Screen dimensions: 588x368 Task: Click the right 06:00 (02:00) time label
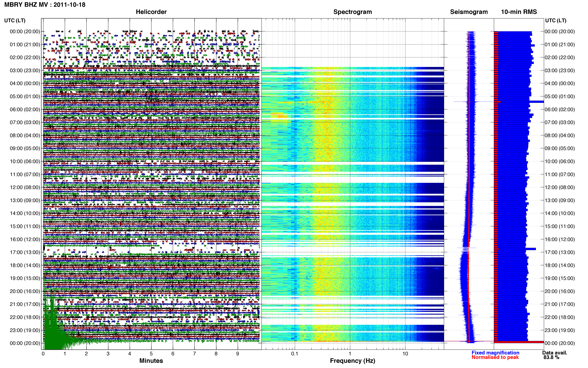coord(560,110)
